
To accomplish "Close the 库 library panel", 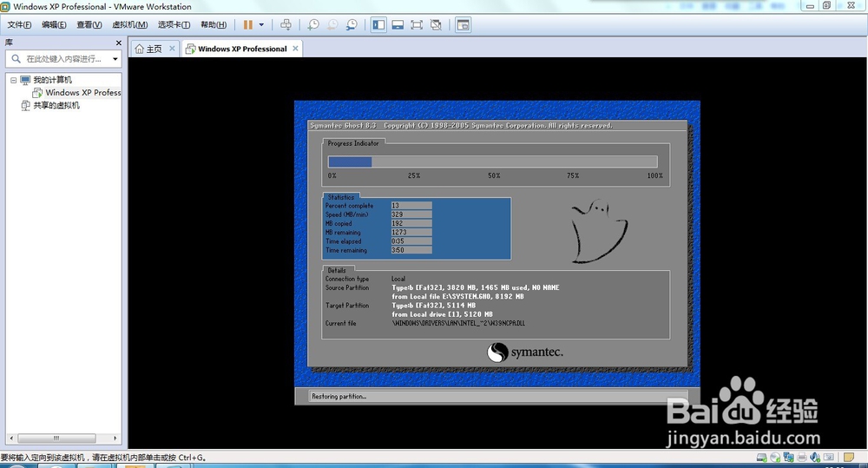I will (118, 43).
